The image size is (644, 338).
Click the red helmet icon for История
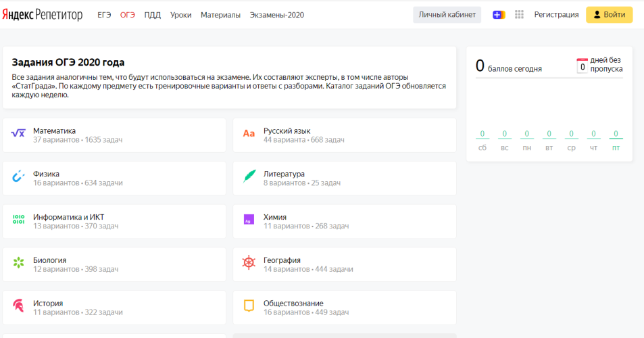[18, 306]
